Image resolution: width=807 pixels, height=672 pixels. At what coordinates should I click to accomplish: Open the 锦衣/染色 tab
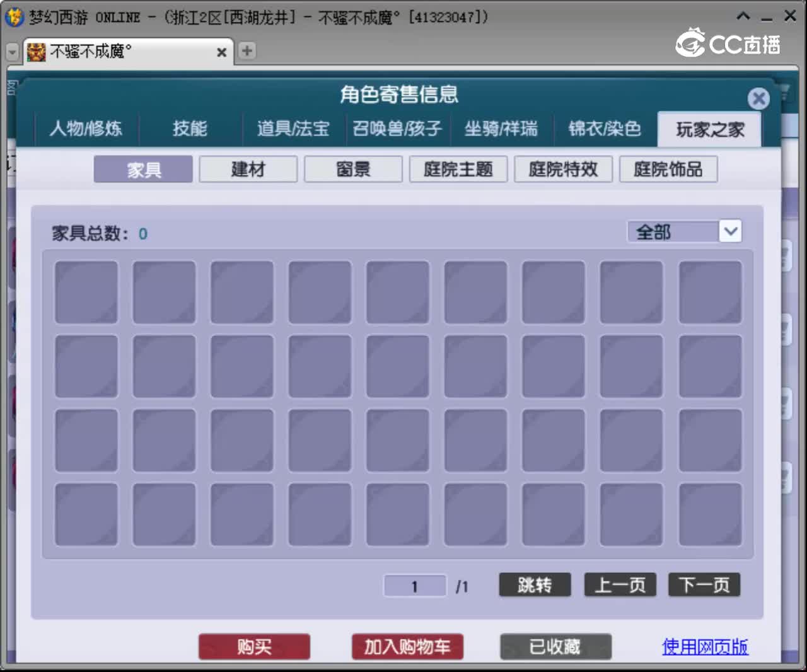(605, 129)
